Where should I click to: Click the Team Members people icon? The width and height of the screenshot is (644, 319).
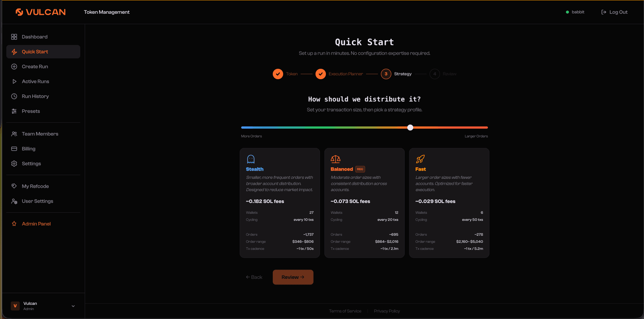click(x=14, y=134)
